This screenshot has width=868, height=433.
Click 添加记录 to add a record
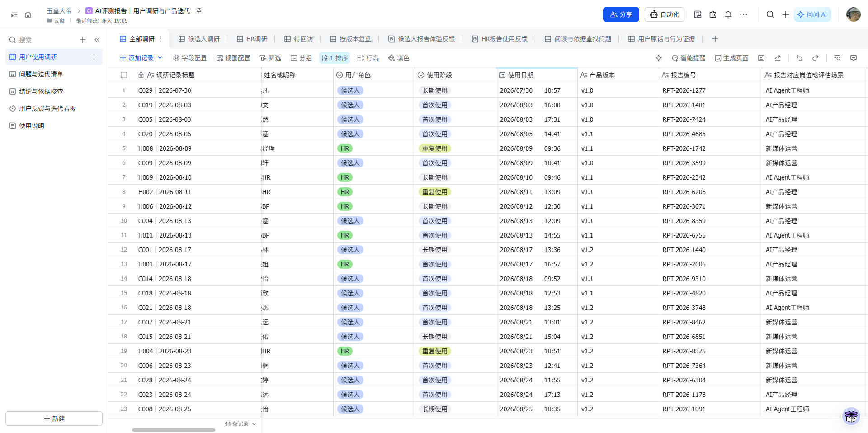click(137, 58)
